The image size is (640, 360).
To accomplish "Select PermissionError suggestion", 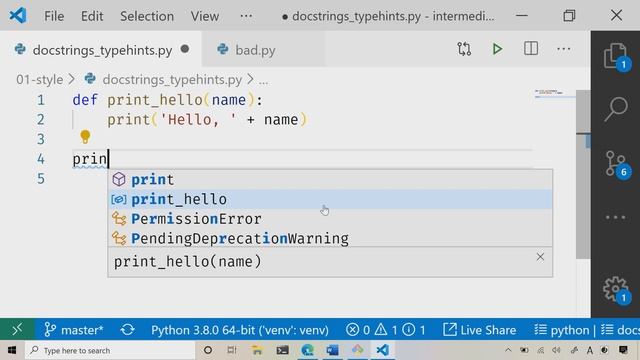I will (x=330, y=219).
